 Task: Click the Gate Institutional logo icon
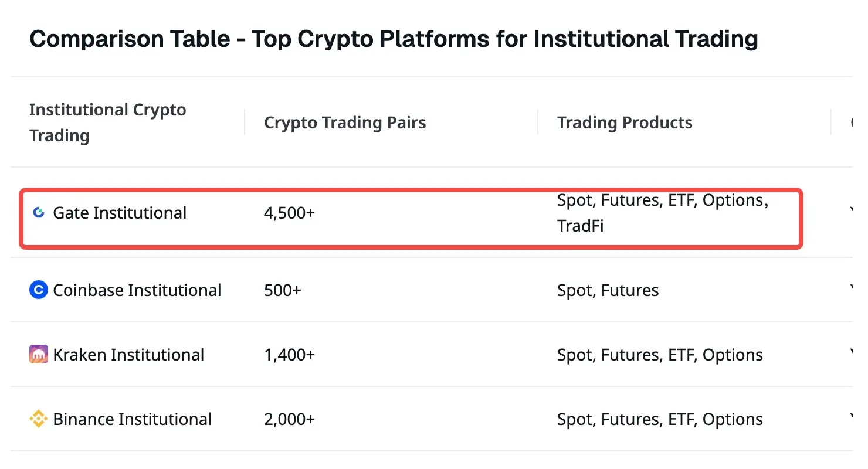point(39,213)
